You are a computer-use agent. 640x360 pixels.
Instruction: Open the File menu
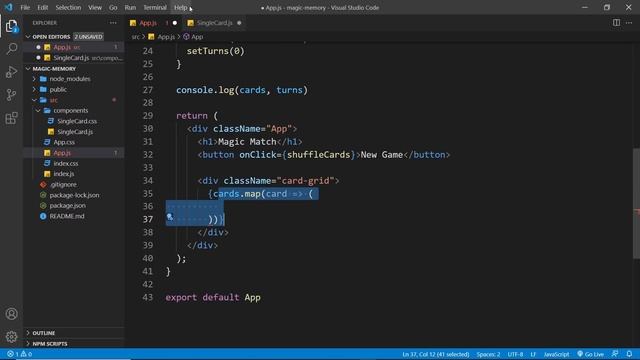click(x=25, y=7)
